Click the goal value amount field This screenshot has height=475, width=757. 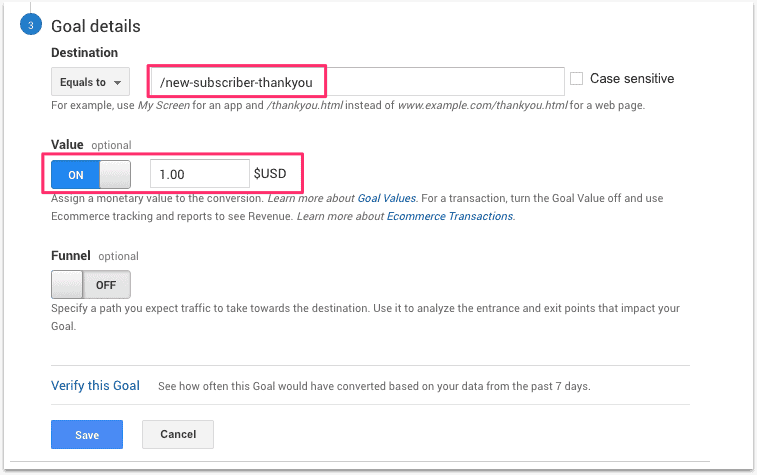pyautogui.click(x=199, y=174)
